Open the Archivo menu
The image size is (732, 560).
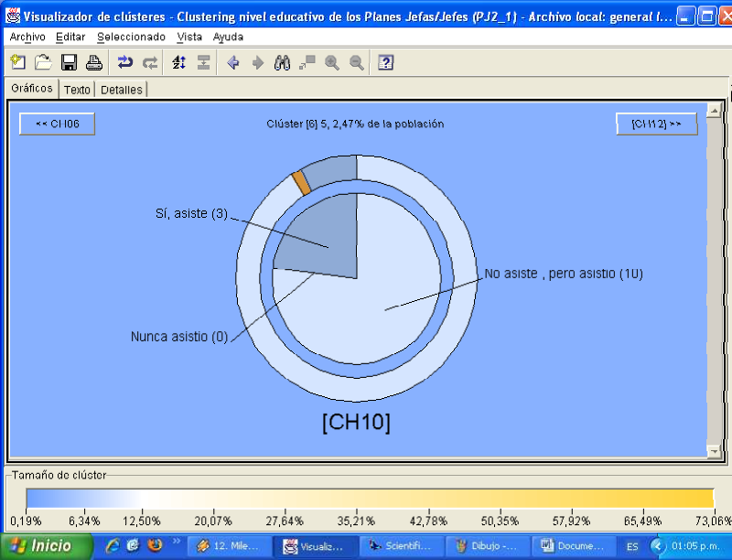(x=27, y=37)
